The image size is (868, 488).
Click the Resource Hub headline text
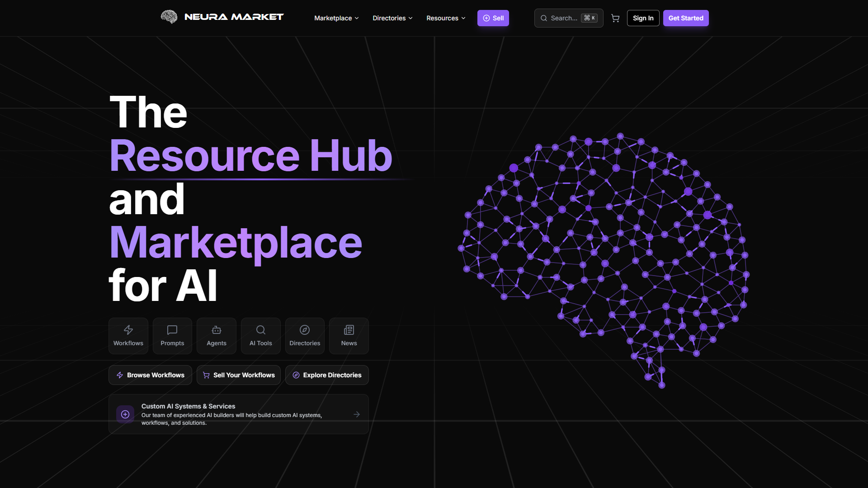click(251, 155)
